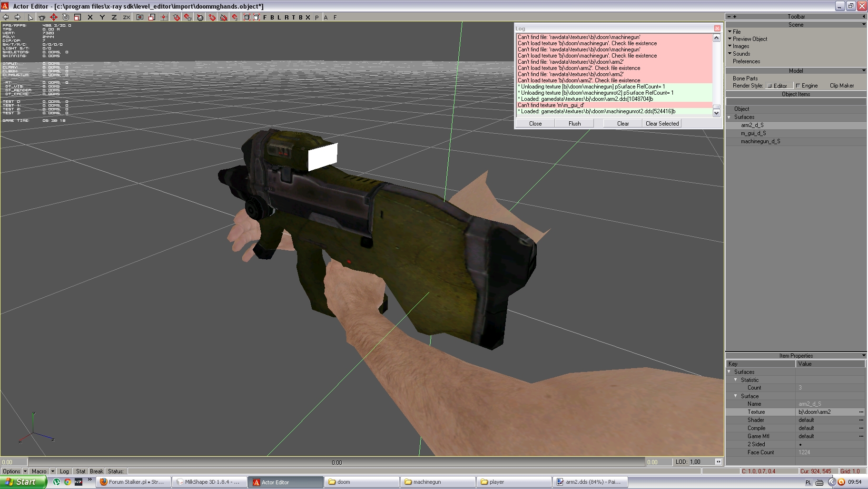Viewport: 868px width, 489px height.
Task: Open Preferences in Scene panel
Action: [746, 61]
